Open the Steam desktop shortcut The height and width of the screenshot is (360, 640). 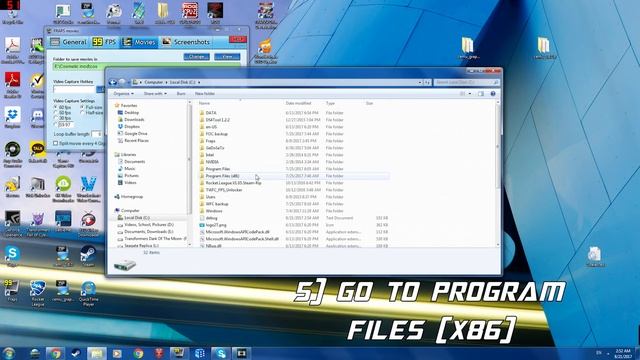(x=88, y=256)
